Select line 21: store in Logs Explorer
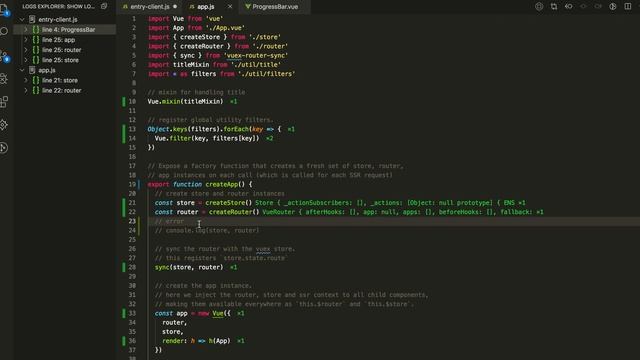 pos(64,80)
